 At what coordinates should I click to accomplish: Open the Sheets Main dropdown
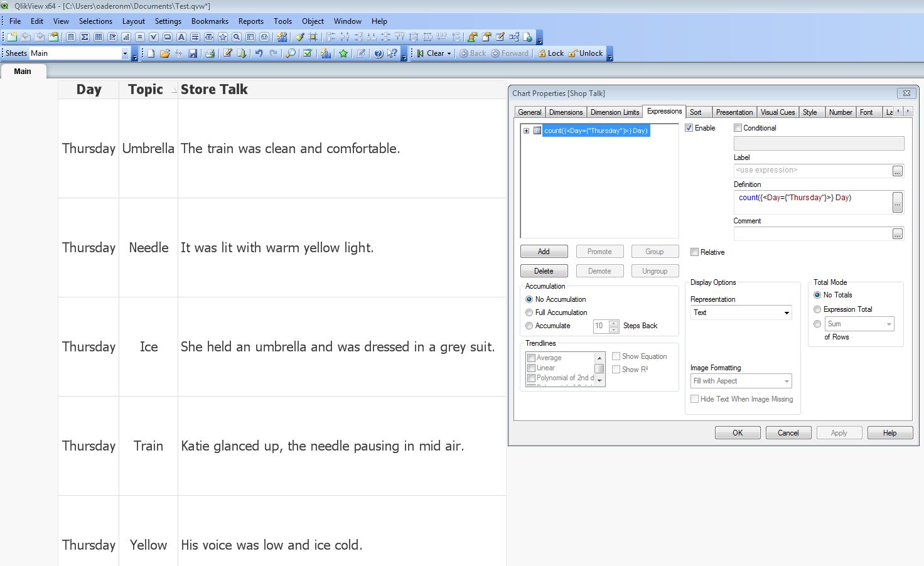125,54
